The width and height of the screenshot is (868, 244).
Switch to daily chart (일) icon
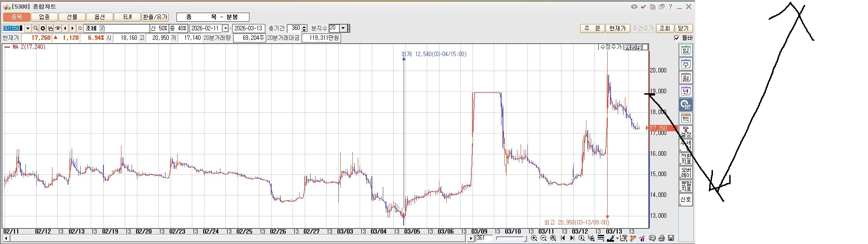point(685,51)
